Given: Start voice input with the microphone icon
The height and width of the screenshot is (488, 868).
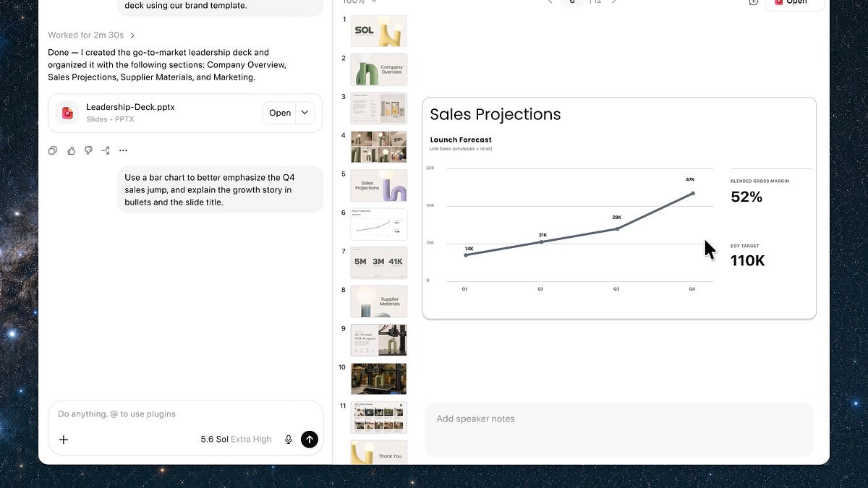Looking at the screenshot, I should pos(289,439).
